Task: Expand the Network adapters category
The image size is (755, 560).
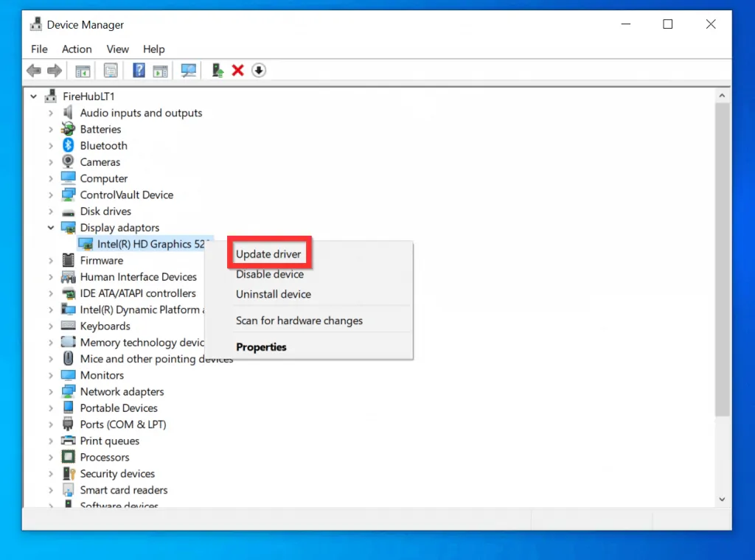Action: tap(50, 391)
